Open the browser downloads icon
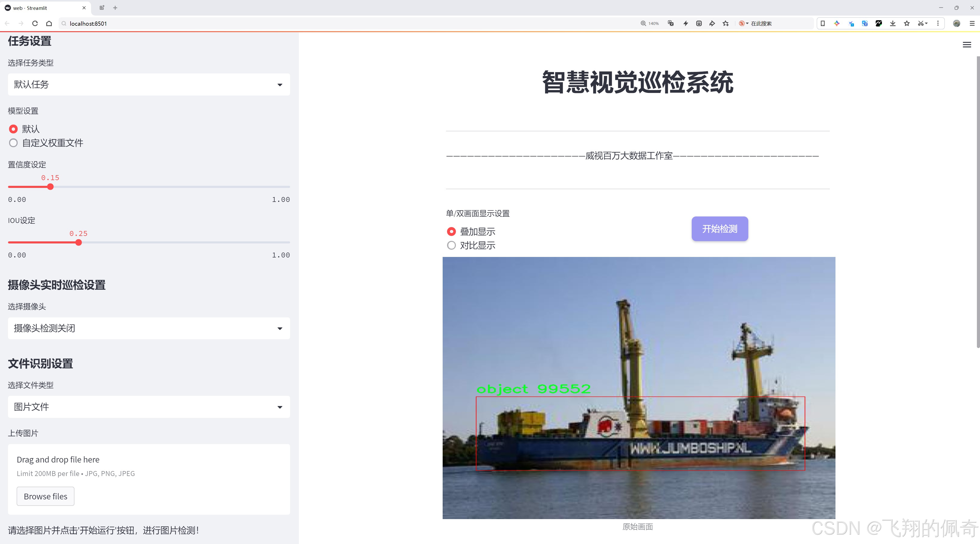 point(893,23)
